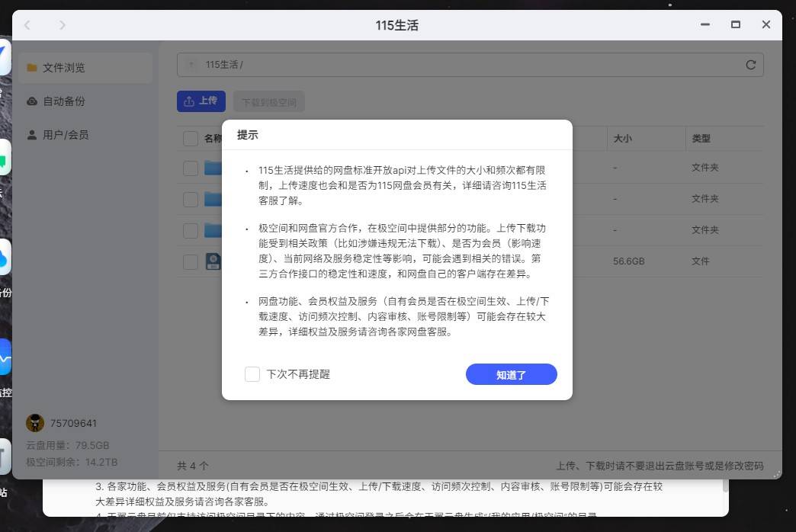Click the refresh icon in the path bar
Image resolution: width=796 pixels, height=532 pixels.
click(751, 65)
